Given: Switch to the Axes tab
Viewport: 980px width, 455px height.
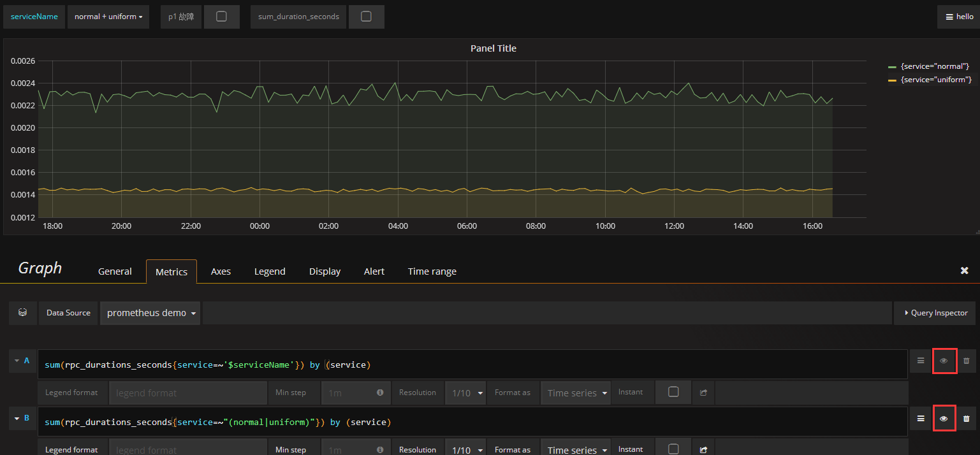Looking at the screenshot, I should pos(221,271).
